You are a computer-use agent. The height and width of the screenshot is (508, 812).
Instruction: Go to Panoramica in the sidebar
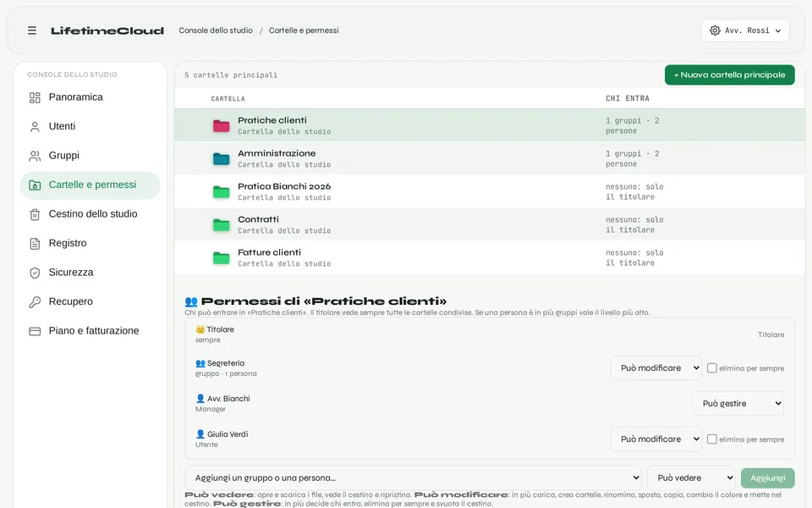(x=91, y=97)
